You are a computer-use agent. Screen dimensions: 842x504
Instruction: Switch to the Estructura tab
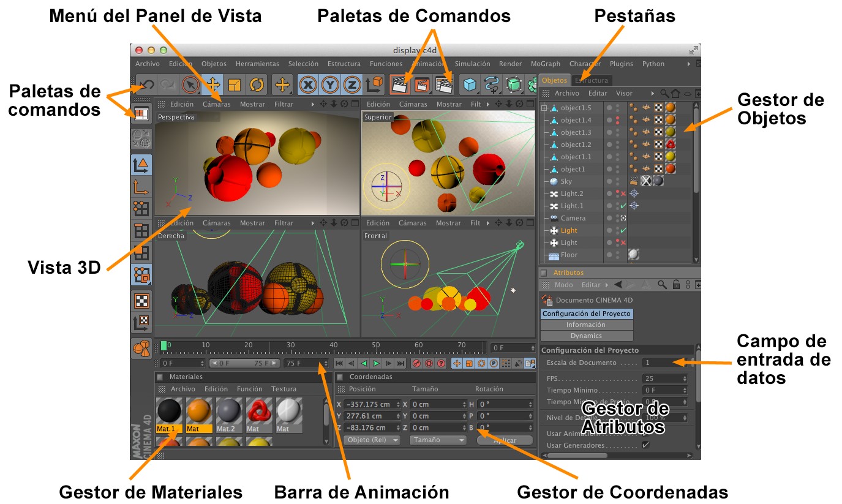point(591,80)
